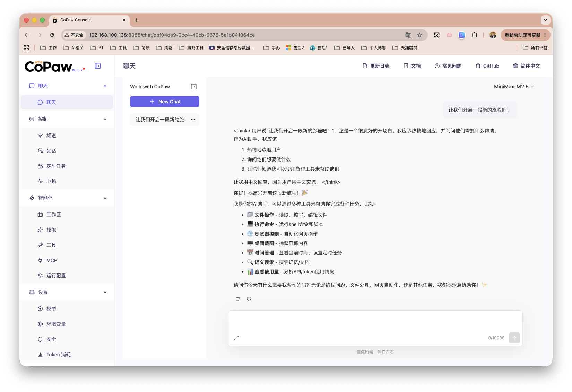
Task: Send message with the arrow button
Action: click(514, 338)
